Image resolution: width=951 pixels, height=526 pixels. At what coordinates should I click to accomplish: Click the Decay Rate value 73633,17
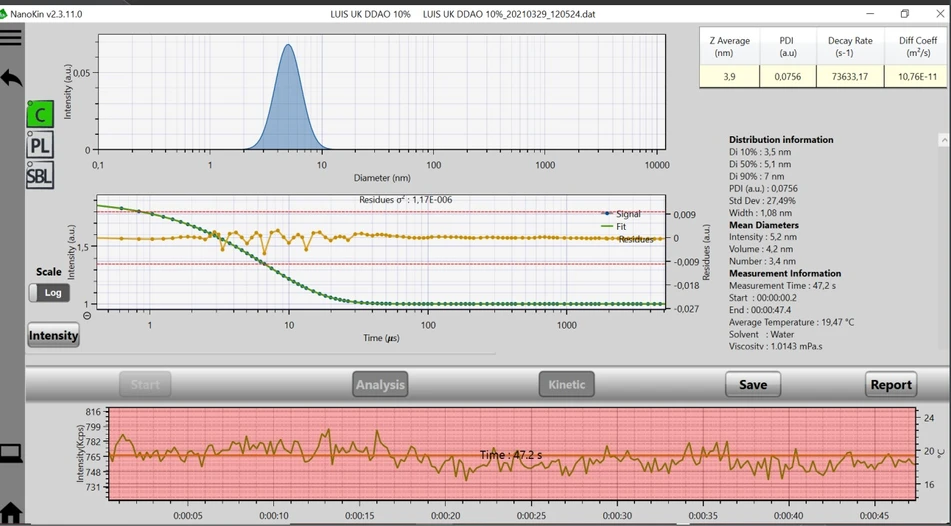850,76
